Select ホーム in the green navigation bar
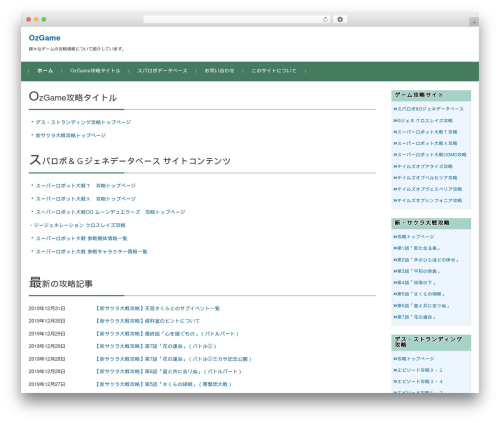Screen dimensions: 500x423 click(45, 71)
